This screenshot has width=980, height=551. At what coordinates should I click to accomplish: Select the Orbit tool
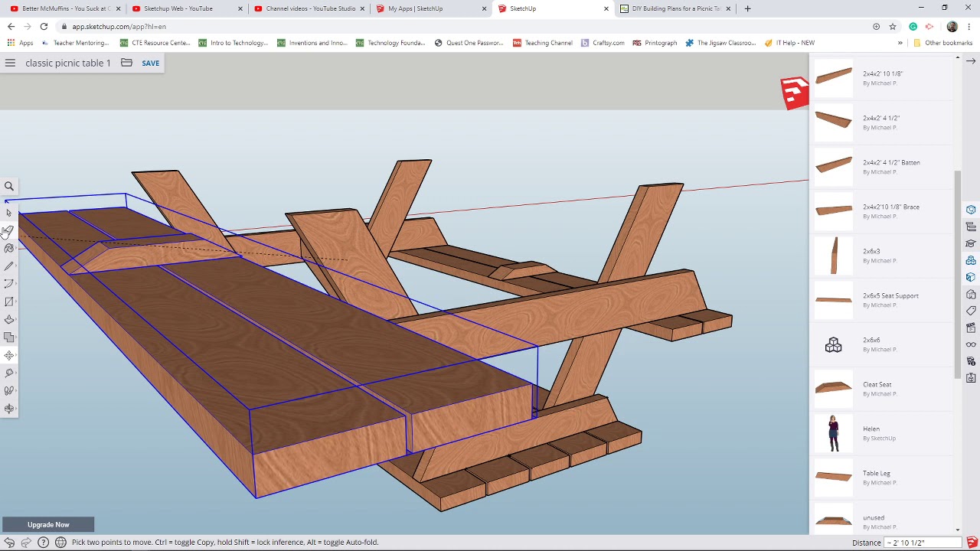(9, 409)
